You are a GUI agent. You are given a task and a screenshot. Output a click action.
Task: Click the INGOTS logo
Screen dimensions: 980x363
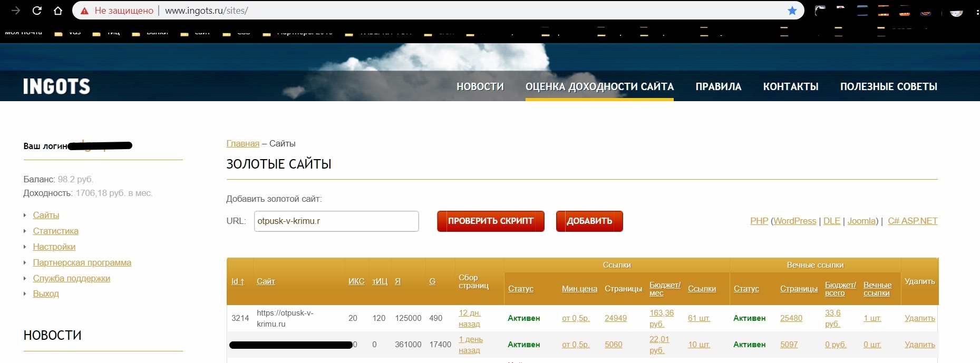[57, 86]
